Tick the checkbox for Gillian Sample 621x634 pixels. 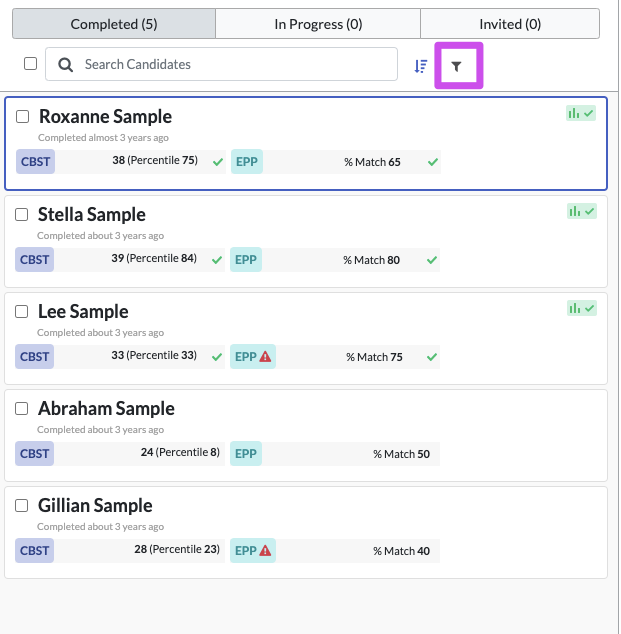(21, 506)
